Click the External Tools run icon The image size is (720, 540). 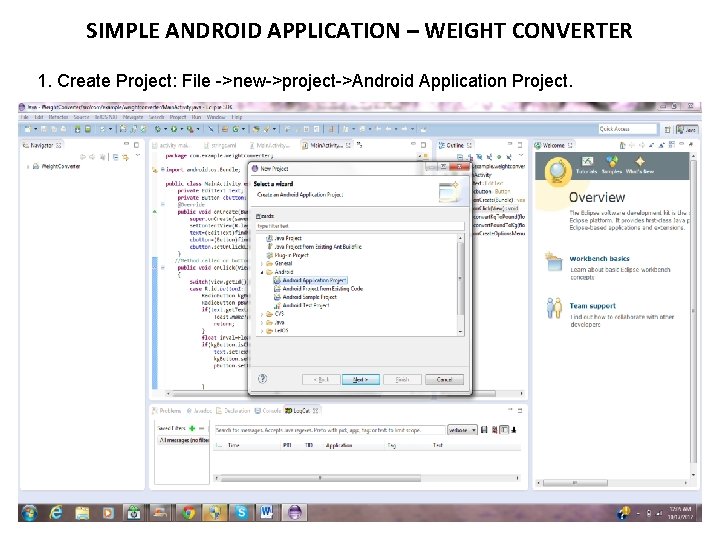click(x=190, y=129)
